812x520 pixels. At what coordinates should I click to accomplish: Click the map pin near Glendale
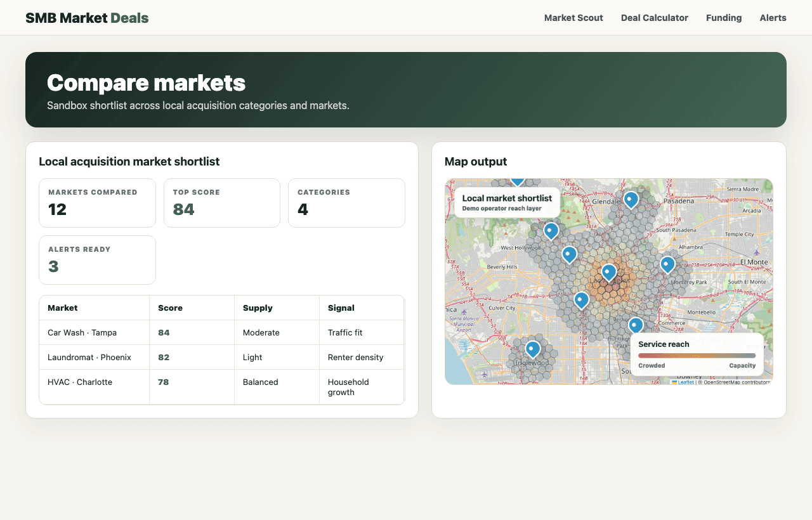631,200
